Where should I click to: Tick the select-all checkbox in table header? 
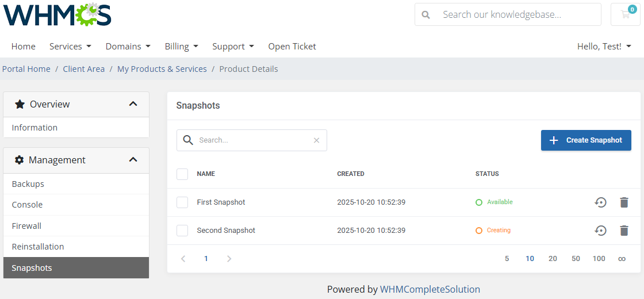coord(182,174)
